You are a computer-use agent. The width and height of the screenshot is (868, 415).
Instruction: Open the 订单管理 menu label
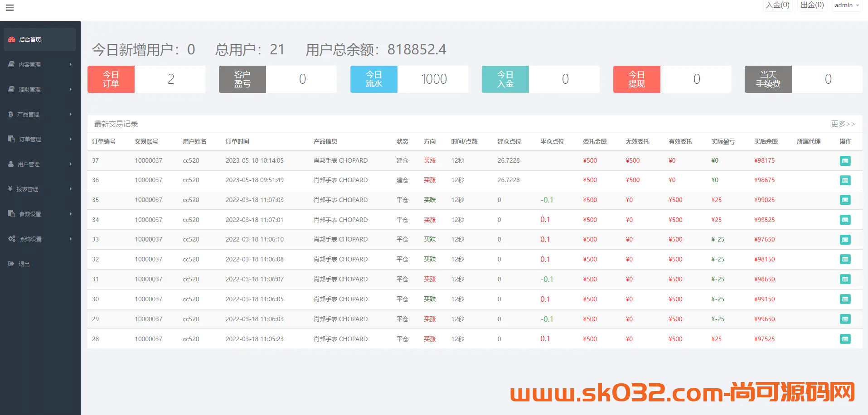[x=30, y=140]
